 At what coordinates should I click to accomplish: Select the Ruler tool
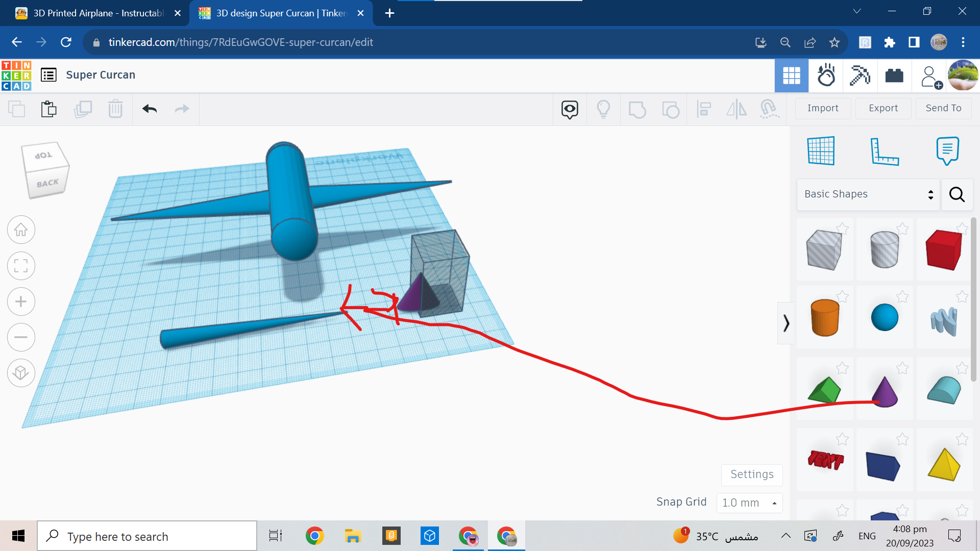point(884,151)
